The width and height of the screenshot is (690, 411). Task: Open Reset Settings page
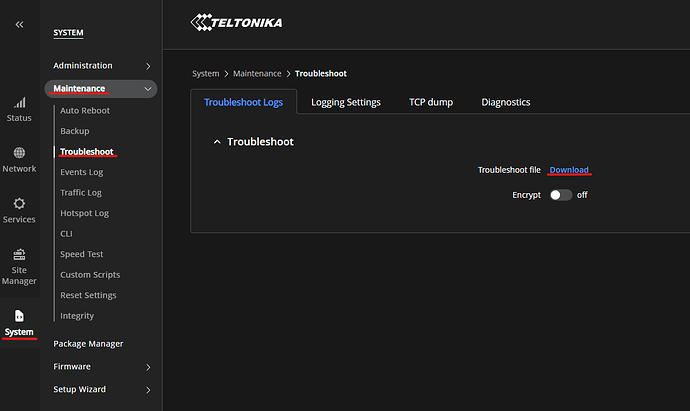pyautogui.click(x=88, y=295)
